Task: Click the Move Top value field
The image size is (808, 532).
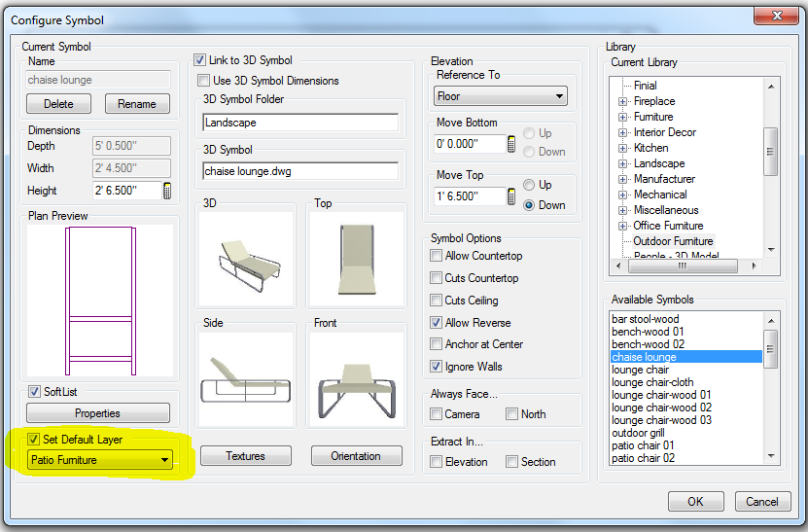Action: pos(471,196)
